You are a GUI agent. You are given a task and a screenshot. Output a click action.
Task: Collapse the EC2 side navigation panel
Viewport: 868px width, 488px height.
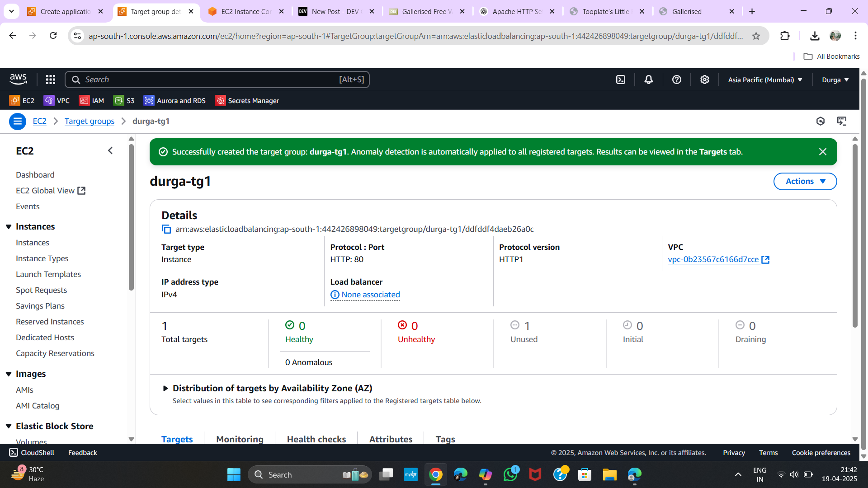pos(110,150)
